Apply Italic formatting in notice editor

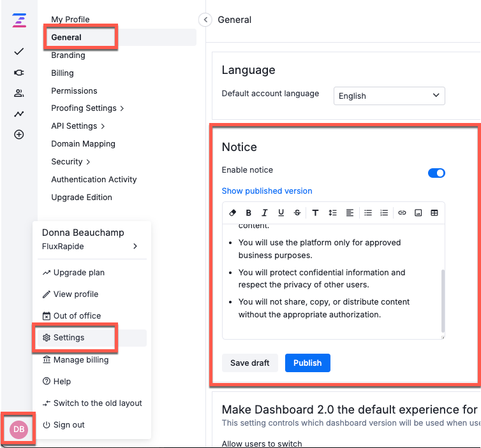(x=265, y=213)
